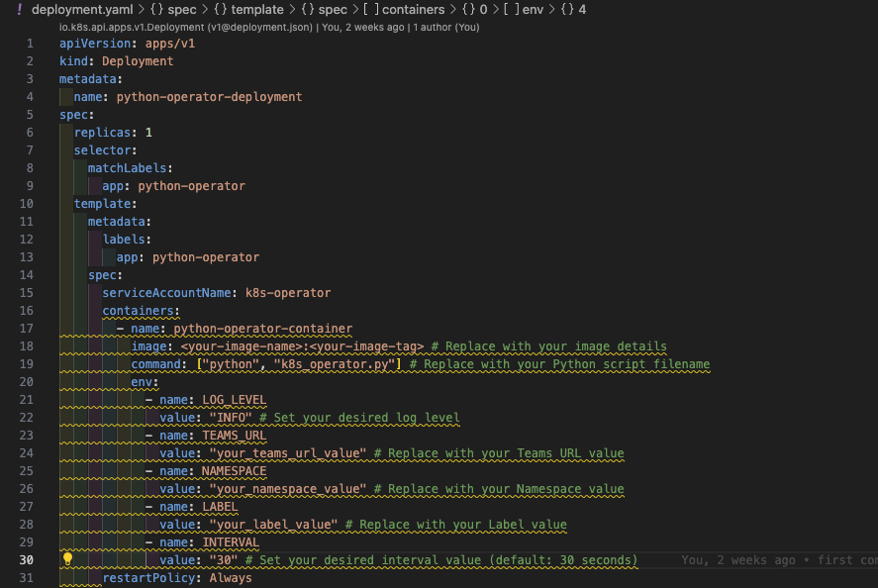The width and height of the screenshot is (878, 588).
Task: Click the 'command' key on line 19
Action: [155, 364]
